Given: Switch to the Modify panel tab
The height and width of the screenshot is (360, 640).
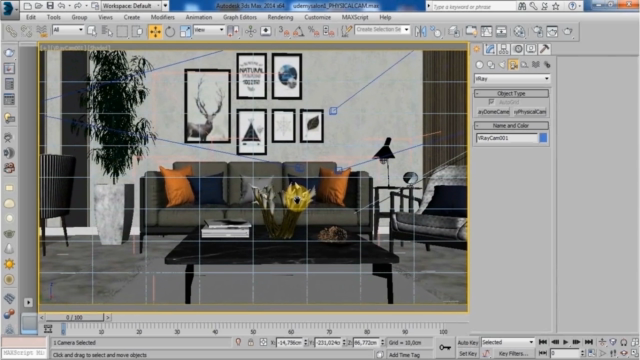Looking at the screenshot, I should pos(490,49).
